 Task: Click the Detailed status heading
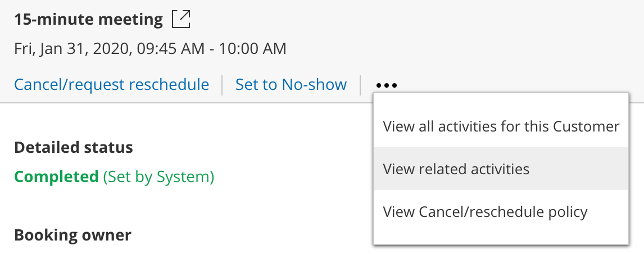coord(73,148)
